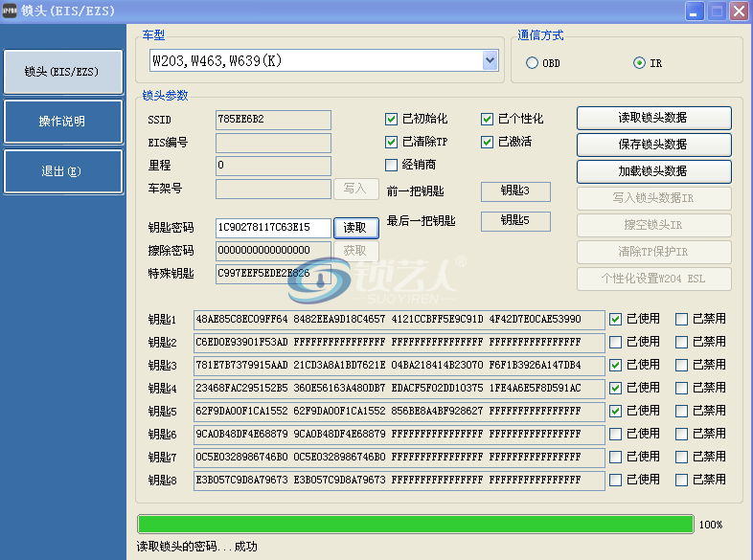753x560 pixels.
Task: Click the 最后一把钥匙 field showing 钥匙5
Action: [515, 221]
